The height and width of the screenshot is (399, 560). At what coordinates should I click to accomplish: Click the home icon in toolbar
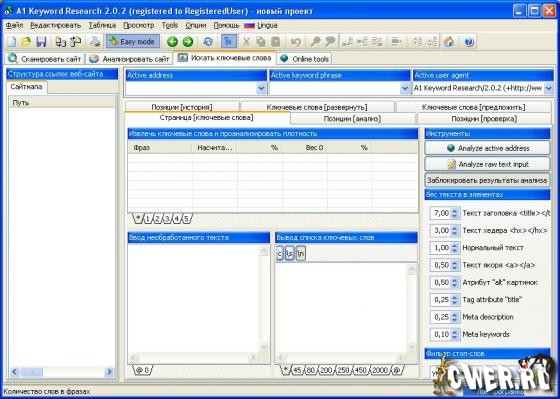pyautogui.click(x=449, y=42)
